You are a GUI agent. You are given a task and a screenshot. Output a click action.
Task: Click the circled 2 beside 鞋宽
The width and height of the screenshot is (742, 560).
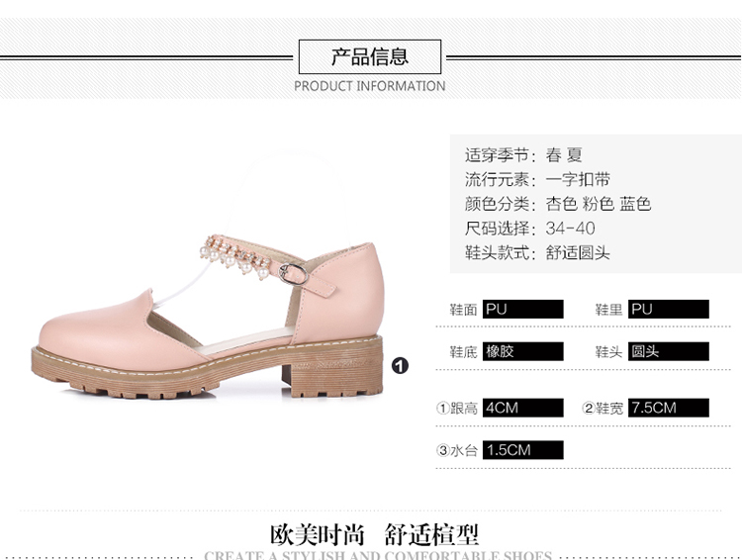[x=589, y=408]
